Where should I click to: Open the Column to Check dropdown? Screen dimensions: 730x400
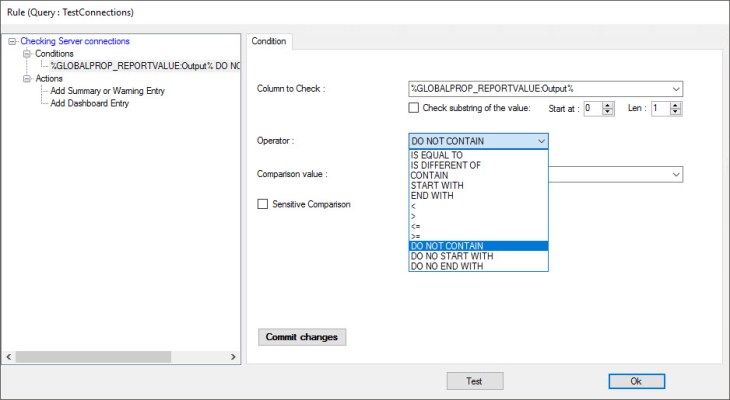click(x=676, y=89)
